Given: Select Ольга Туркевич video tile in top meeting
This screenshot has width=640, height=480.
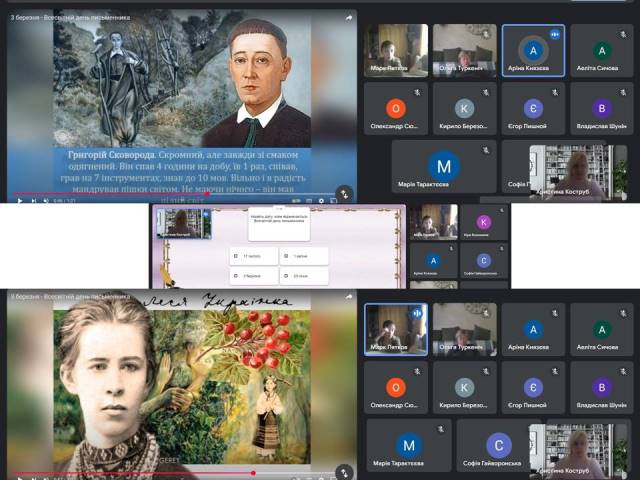Looking at the screenshot, I should [464, 50].
